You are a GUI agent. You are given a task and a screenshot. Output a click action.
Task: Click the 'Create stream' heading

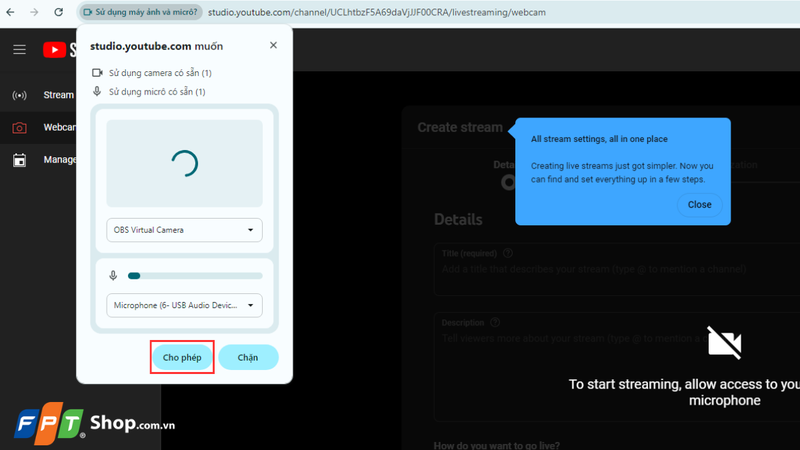460,127
